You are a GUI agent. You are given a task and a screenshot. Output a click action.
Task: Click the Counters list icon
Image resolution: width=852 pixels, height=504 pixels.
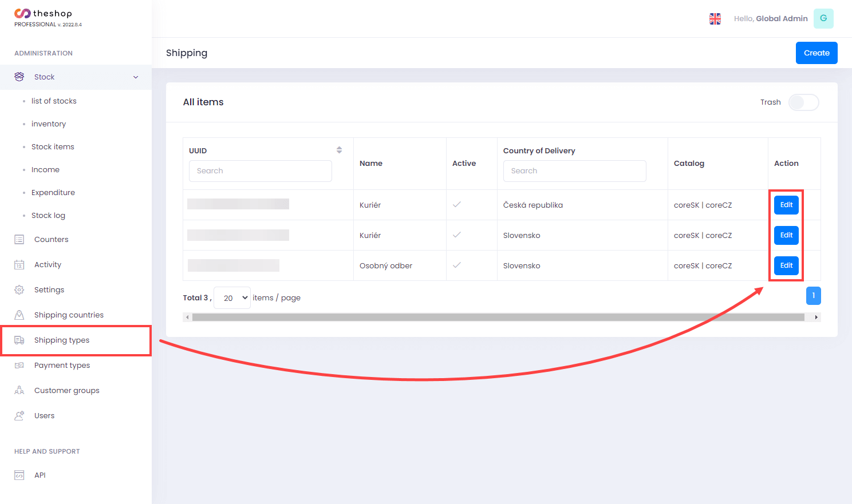[19, 240]
